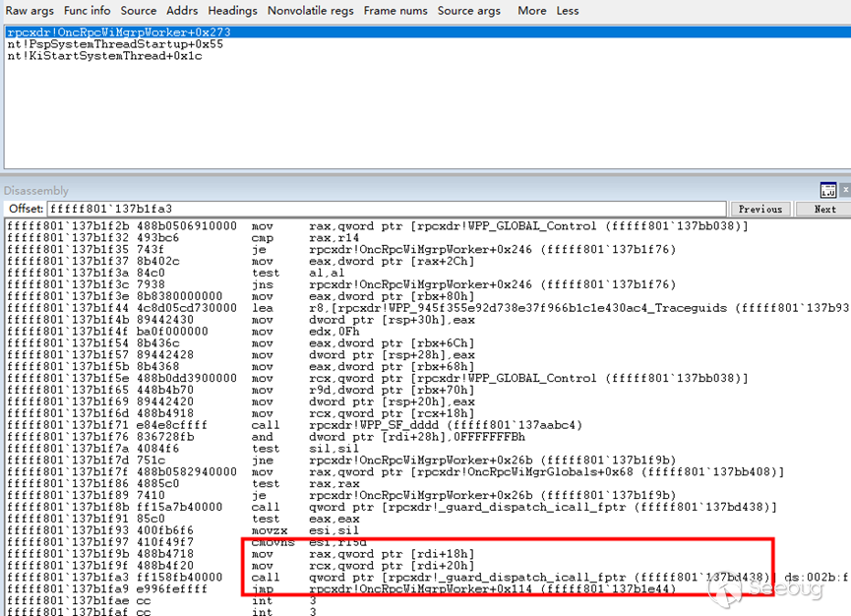The image size is (851, 616).
Task: Click the Offset address input field
Action: pos(387,209)
